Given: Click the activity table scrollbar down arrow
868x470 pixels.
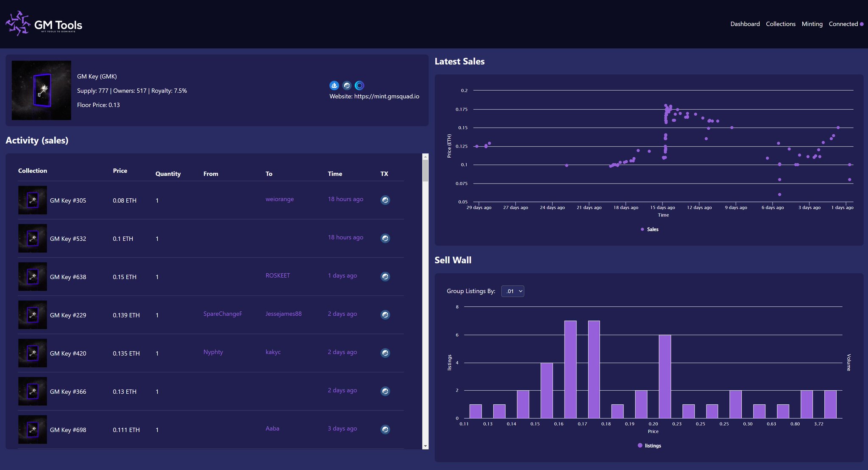Looking at the screenshot, I should click(x=425, y=446).
